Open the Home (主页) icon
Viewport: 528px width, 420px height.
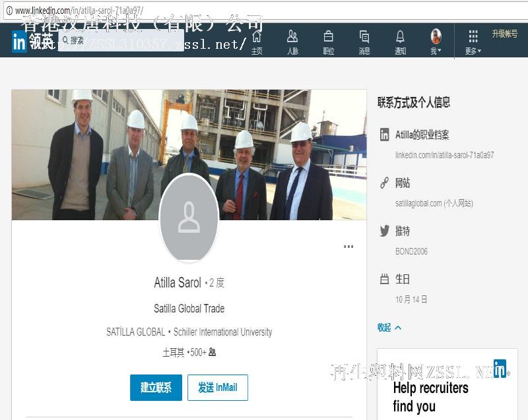(256, 41)
